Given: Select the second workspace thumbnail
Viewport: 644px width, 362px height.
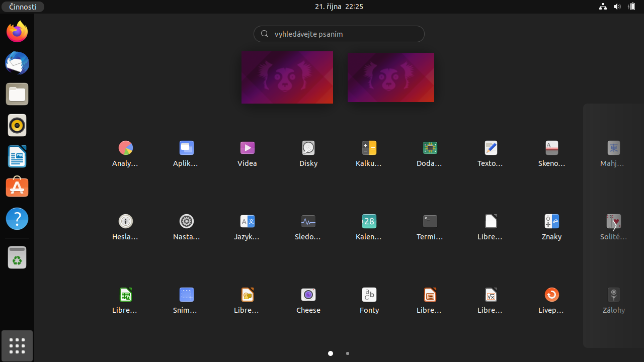Looking at the screenshot, I should [x=391, y=77].
